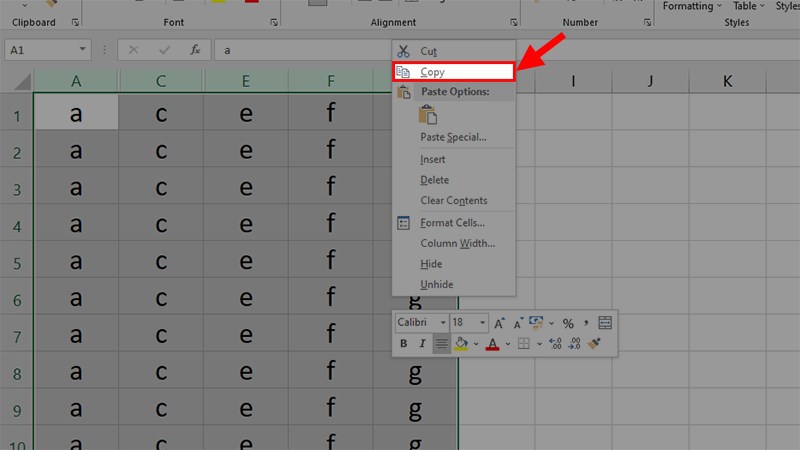Open font color dropdown arrow
The height and width of the screenshot is (450, 800).
pos(508,344)
